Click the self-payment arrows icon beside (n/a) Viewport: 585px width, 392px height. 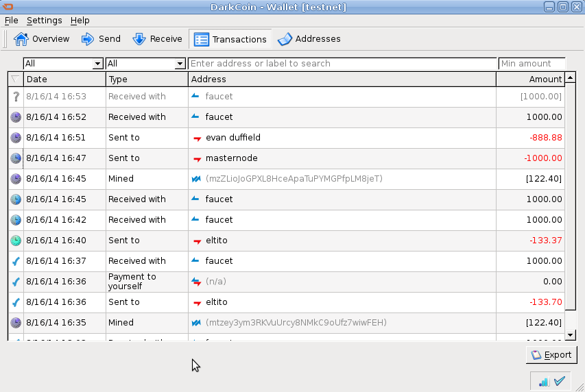pyautogui.click(x=196, y=282)
